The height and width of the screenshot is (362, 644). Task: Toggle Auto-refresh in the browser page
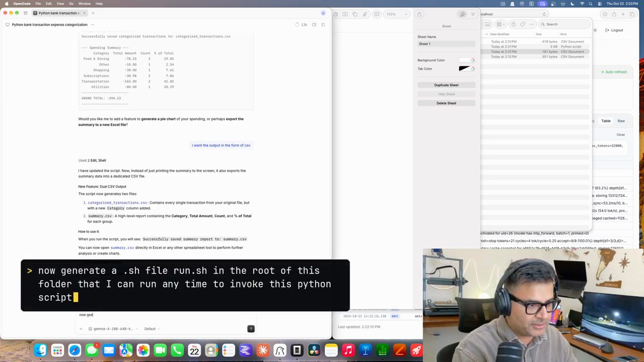(x=614, y=72)
